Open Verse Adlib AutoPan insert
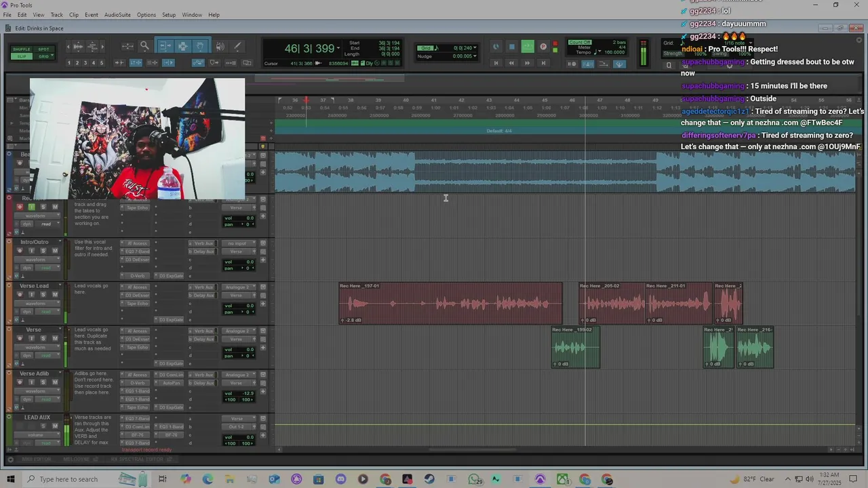This screenshot has width=868, height=488. (170, 383)
